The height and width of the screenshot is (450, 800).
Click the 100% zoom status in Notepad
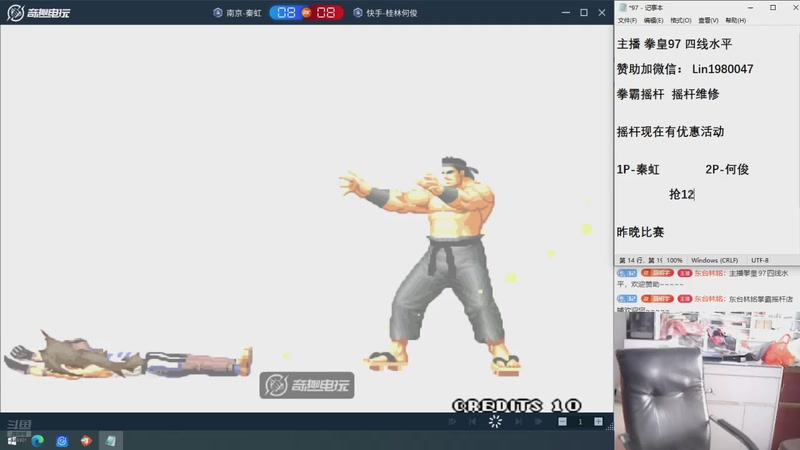[674, 260]
